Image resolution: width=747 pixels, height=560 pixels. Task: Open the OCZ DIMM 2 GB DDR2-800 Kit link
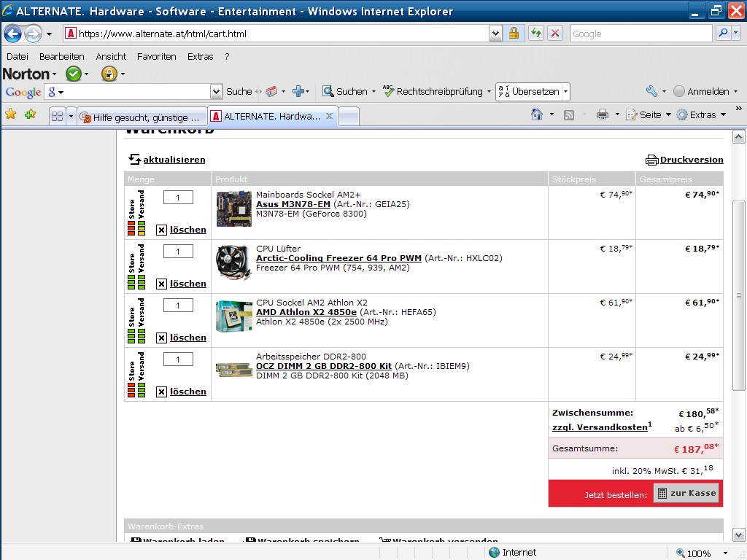click(324, 366)
